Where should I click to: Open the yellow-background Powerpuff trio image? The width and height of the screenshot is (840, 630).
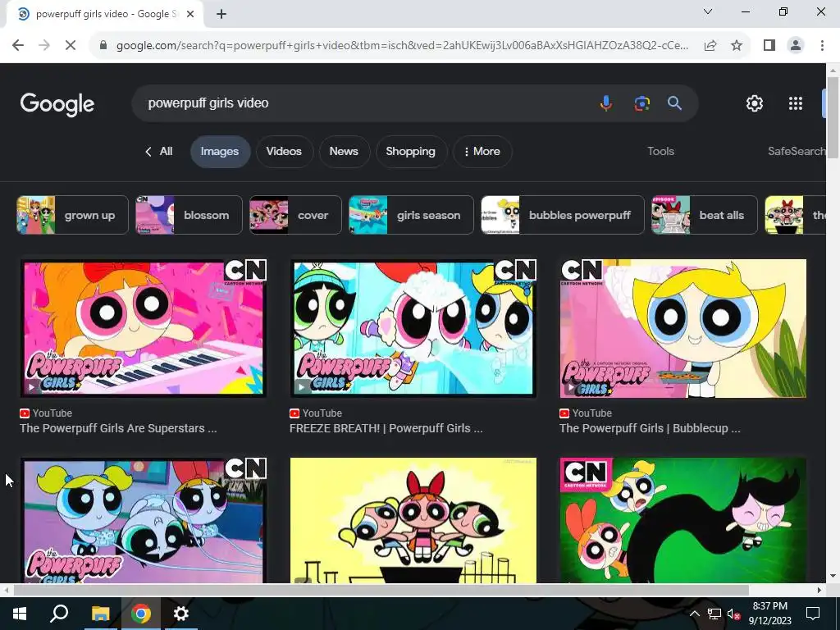pyautogui.click(x=413, y=520)
